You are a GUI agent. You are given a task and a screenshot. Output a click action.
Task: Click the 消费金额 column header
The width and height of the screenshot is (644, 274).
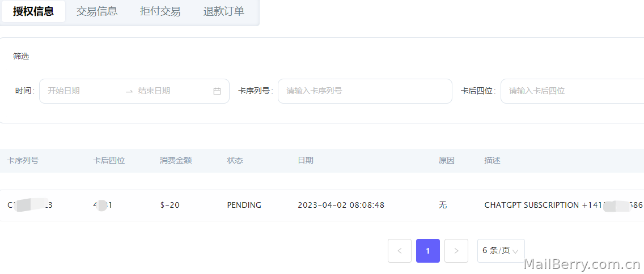point(176,160)
